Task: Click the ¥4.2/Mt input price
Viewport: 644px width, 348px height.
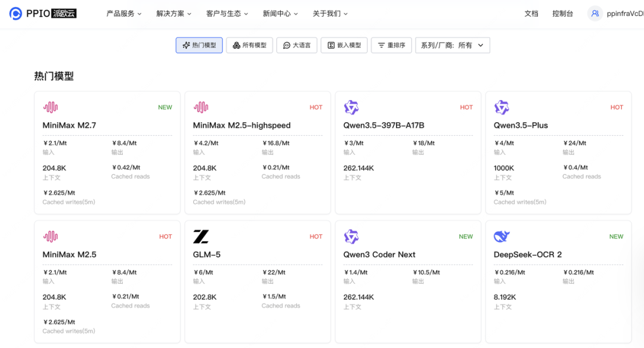Action: 206,143
